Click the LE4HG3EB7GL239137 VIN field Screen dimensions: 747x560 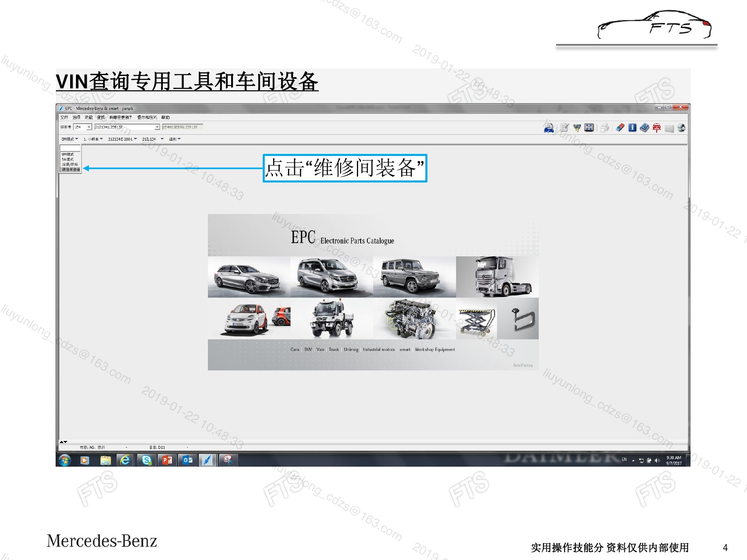click(183, 127)
